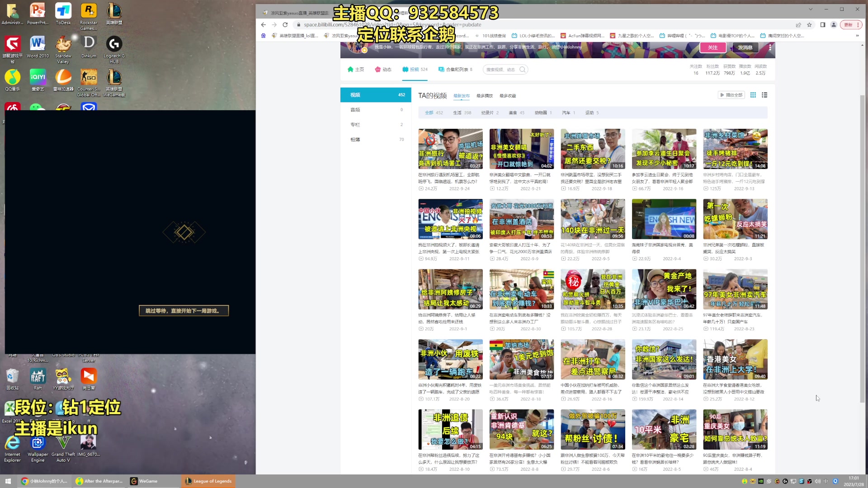This screenshot has height=488, width=868.
Task: Open Recycle Bin desktop icon
Action: [12, 379]
